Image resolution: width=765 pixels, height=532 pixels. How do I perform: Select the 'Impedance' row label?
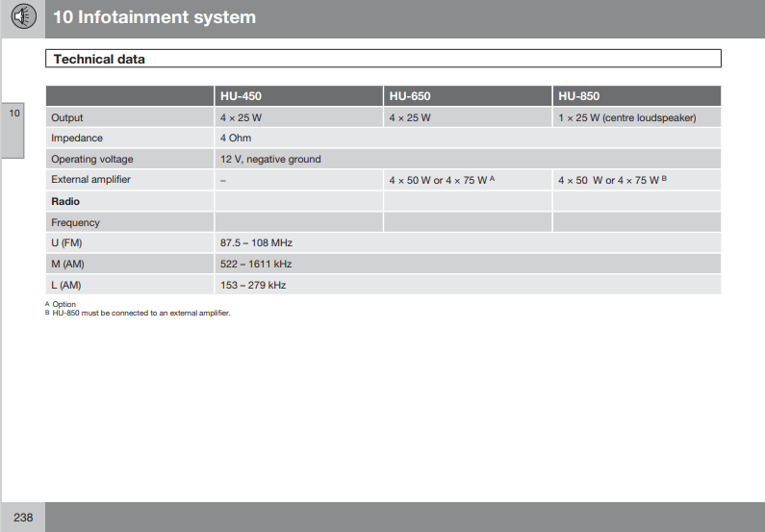77,138
